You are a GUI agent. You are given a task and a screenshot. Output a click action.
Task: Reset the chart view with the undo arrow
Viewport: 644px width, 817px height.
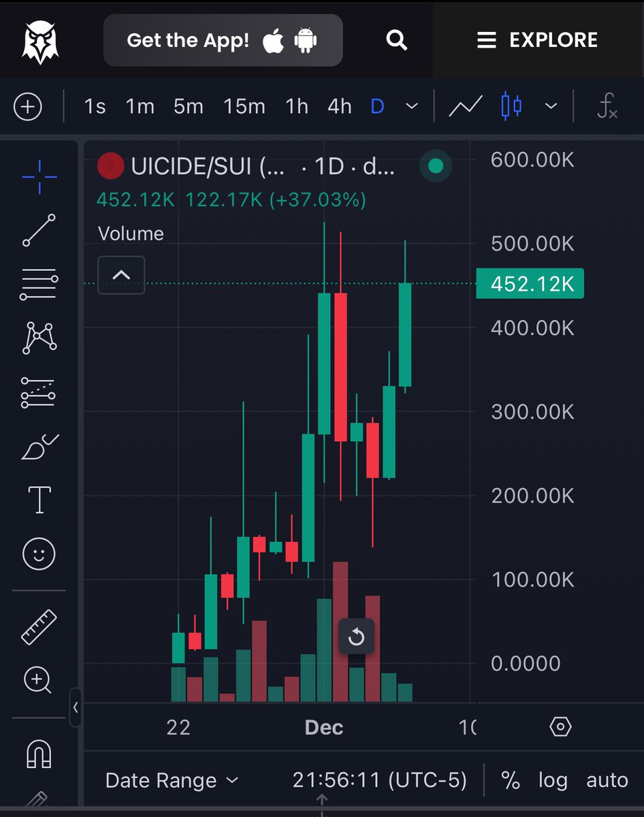coord(357,637)
